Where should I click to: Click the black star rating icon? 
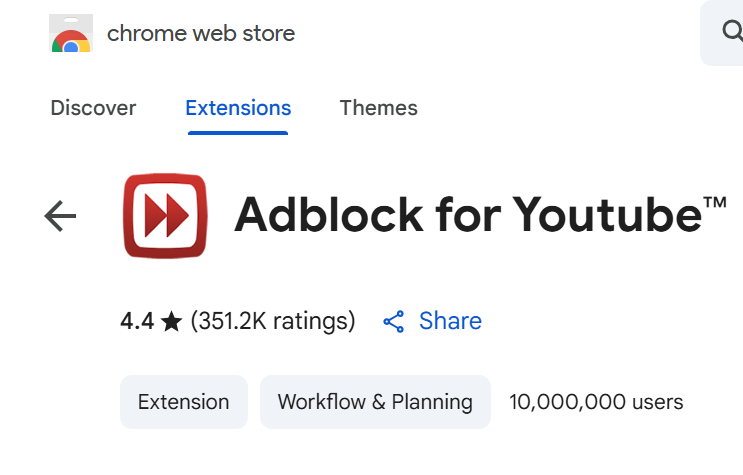[x=171, y=321]
